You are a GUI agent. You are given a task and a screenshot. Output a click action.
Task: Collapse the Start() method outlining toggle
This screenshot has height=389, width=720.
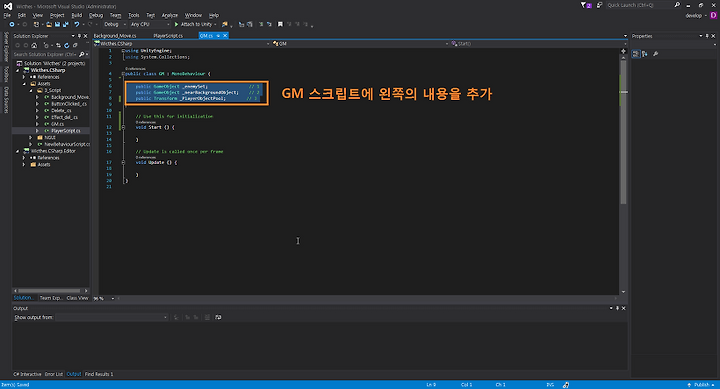point(123,127)
